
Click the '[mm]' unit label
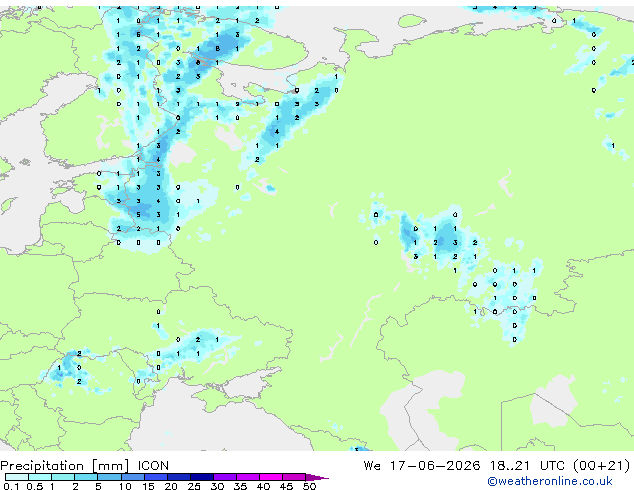point(110,466)
